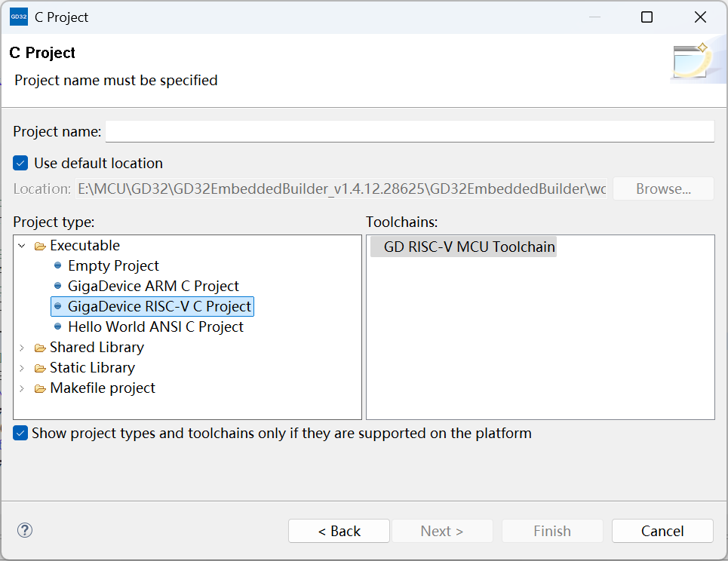Expand the Makefile project node
This screenshot has height=561, width=728.
pyautogui.click(x=22, y=388)
